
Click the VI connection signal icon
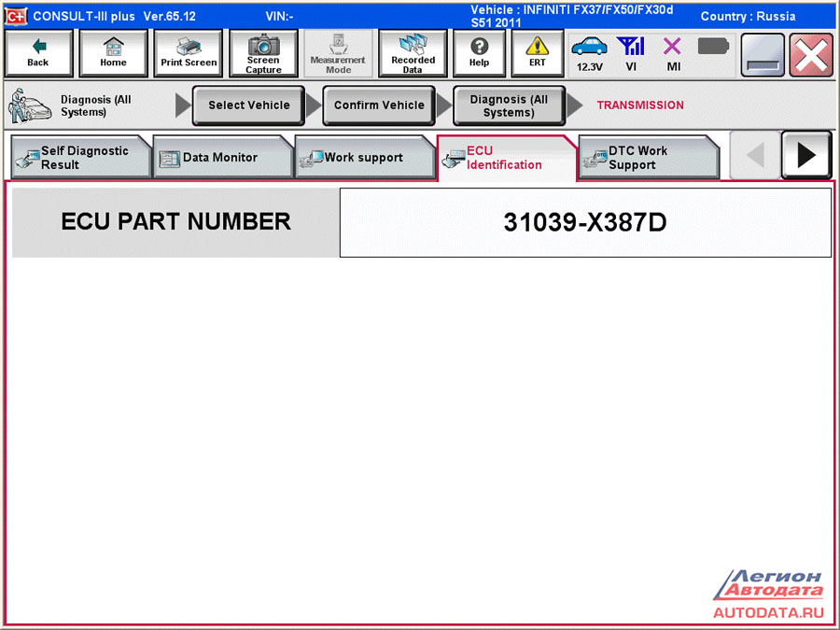tap(632, 53)
